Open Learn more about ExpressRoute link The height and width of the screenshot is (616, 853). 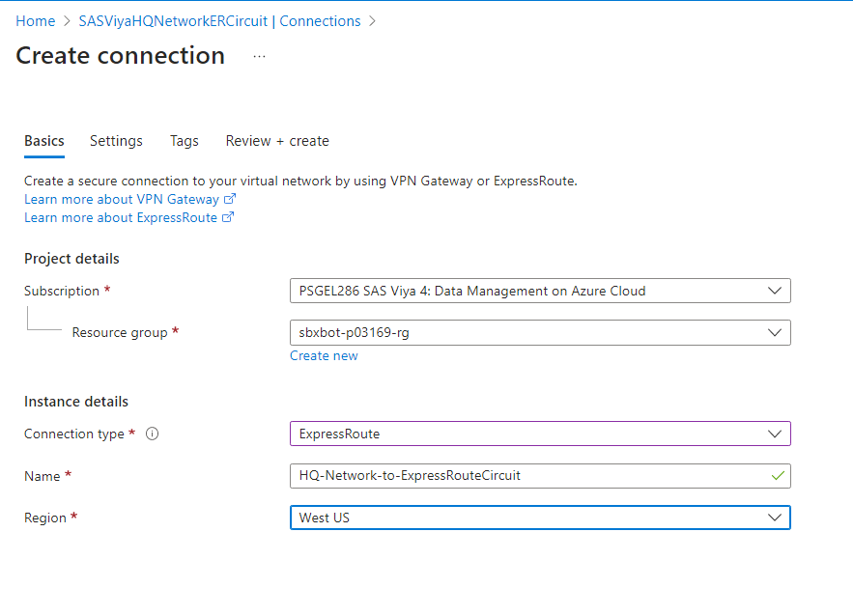pyautogui.click(x=121, y=217)
